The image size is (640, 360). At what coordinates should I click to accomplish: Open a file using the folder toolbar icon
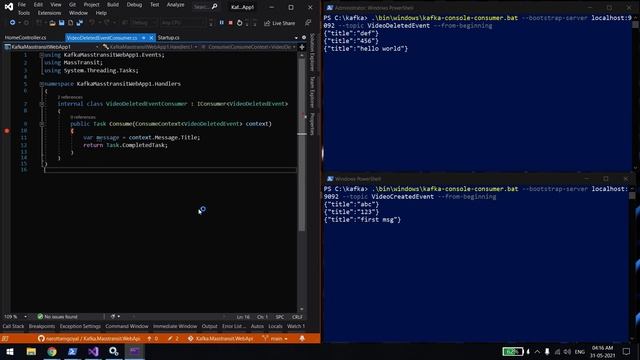coord(52,23)
